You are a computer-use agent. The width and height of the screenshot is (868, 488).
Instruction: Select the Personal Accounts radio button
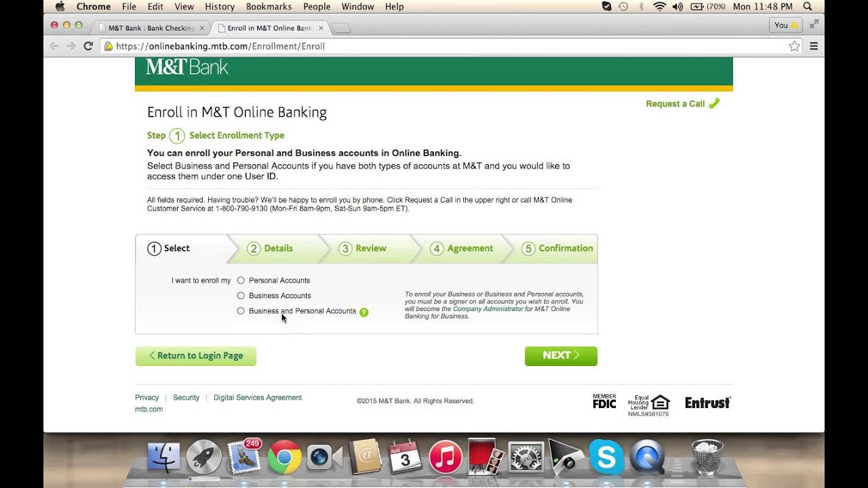pyautogui.click(x=241, y=281)
